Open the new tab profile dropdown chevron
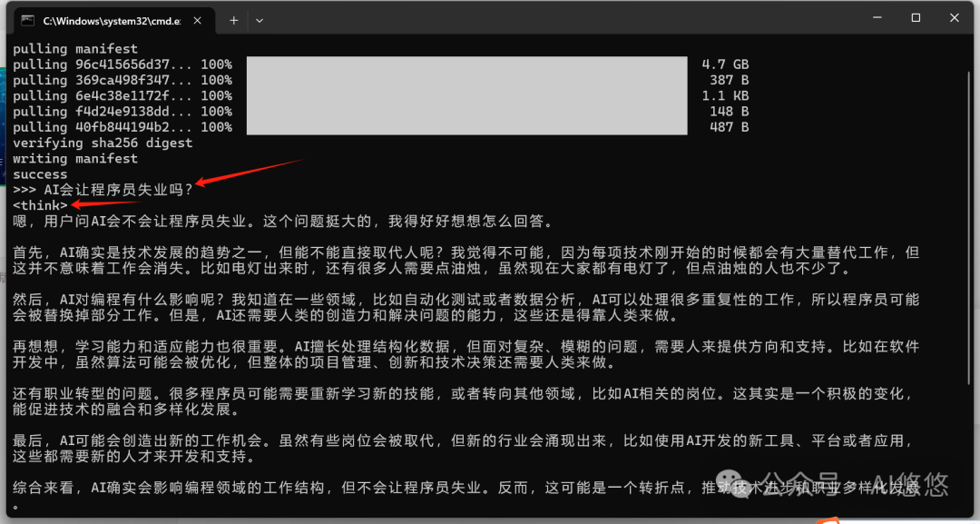The image size is (980, 524). coord(260,20)
